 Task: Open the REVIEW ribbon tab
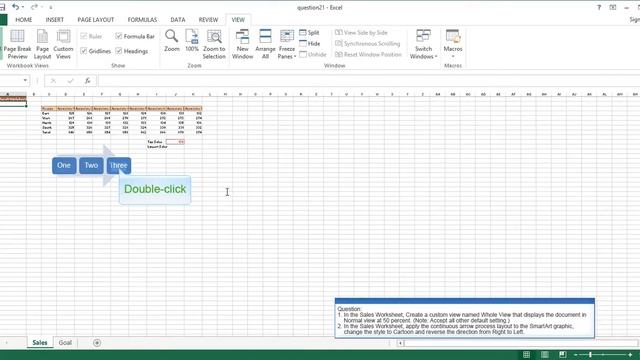pyautogui.click(x=208, y=20)
